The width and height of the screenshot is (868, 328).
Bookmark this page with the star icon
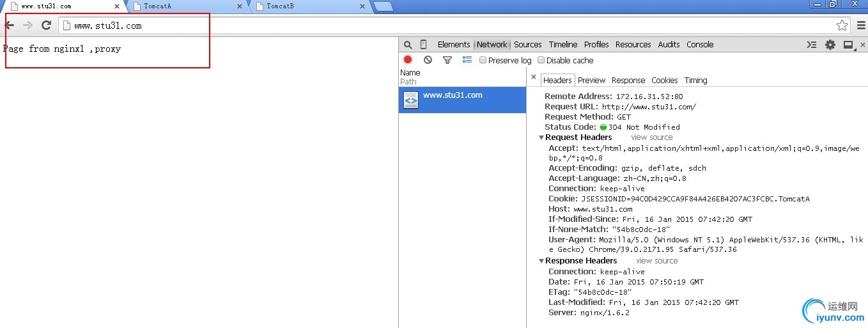click(x=842, y=26)
